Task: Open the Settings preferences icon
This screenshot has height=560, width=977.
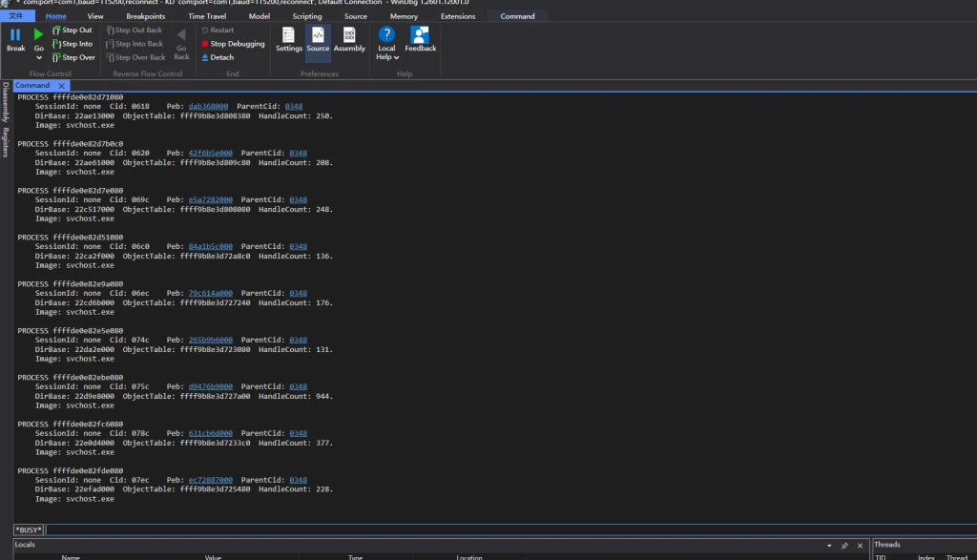Action: [x=289, y=39]
